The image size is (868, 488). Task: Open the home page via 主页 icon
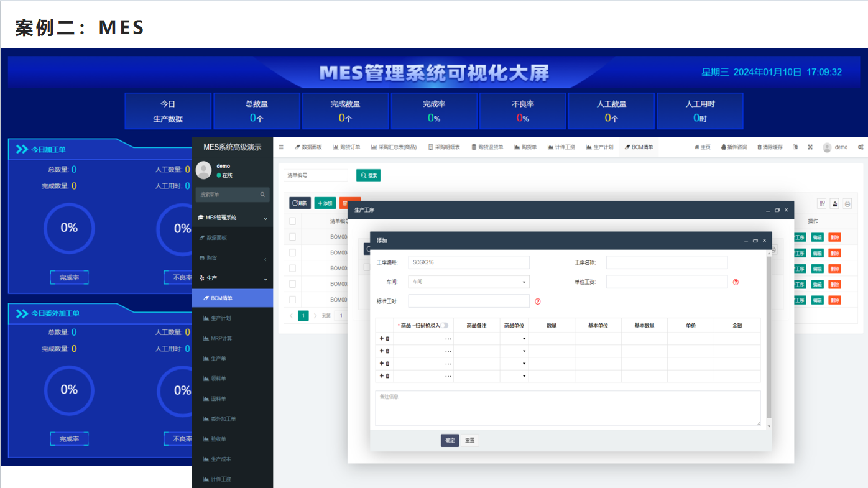(x=701, y=146)
